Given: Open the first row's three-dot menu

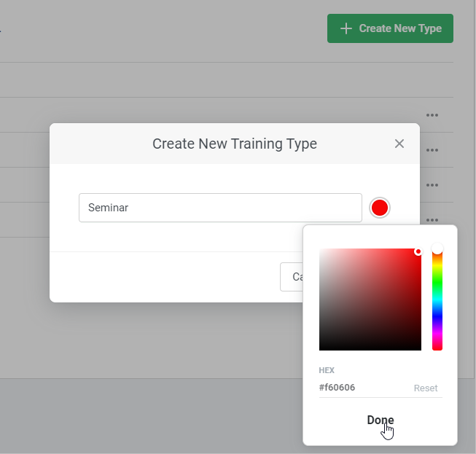Looking at the screenshot, I should click(x=432, y=115).
